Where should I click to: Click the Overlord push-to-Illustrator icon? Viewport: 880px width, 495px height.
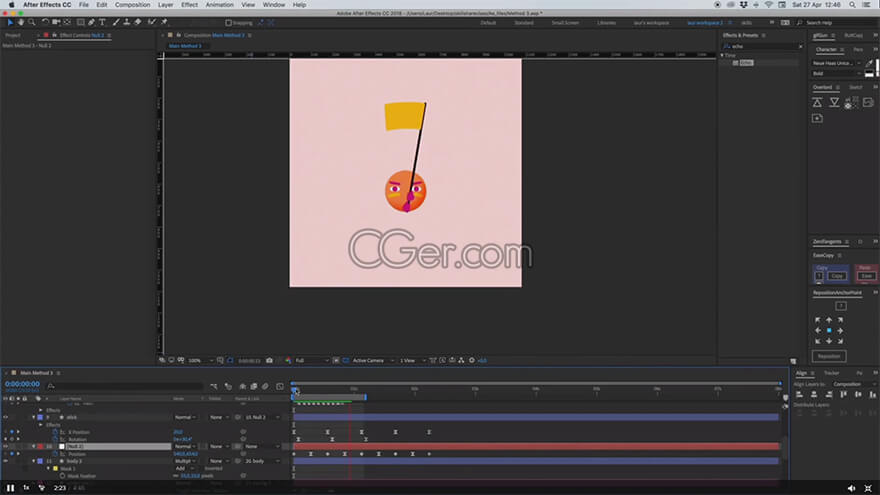tap(817, 102)
